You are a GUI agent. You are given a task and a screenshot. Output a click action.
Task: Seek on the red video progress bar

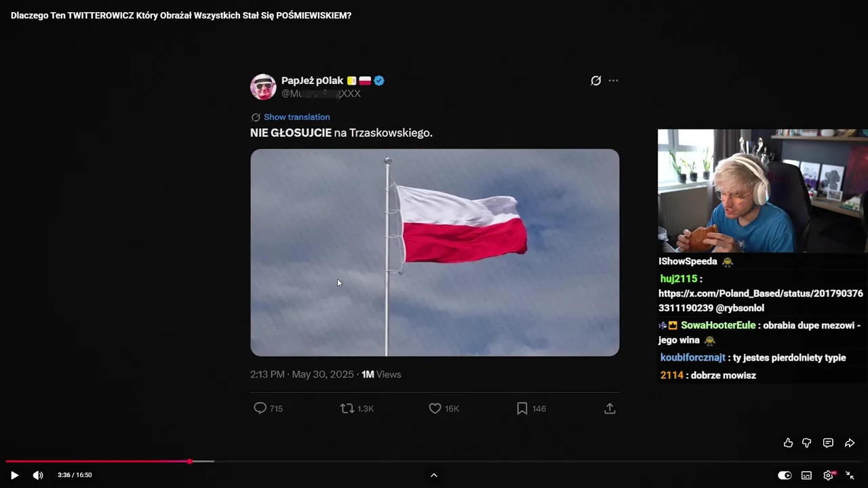point(98,462)
